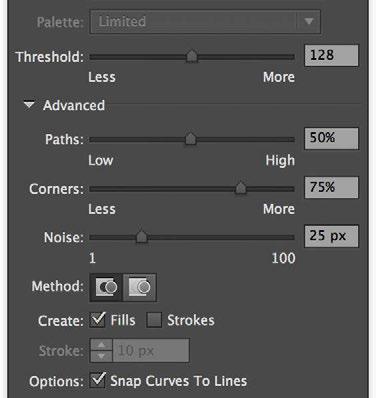The height and width of the screenshot is (398, 376).
Task: Click the Stroke stepper down arrow
Action: [x=101, y=356]
